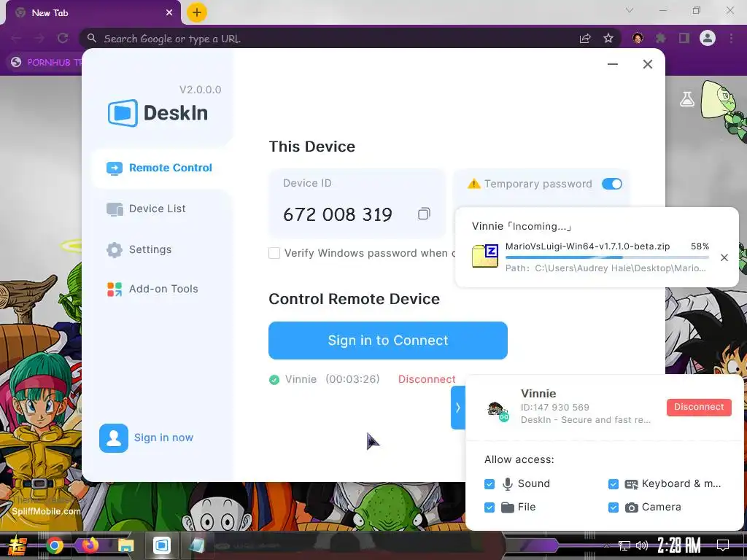Open the volume icon in the system tray
747x560 pixels.
coord(642,545)
